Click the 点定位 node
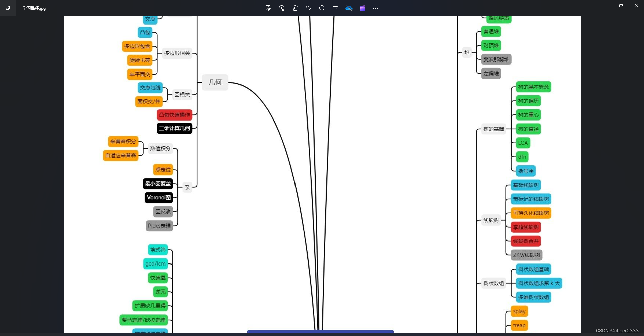This screenshot has height=336, width=644. [163, 170]
